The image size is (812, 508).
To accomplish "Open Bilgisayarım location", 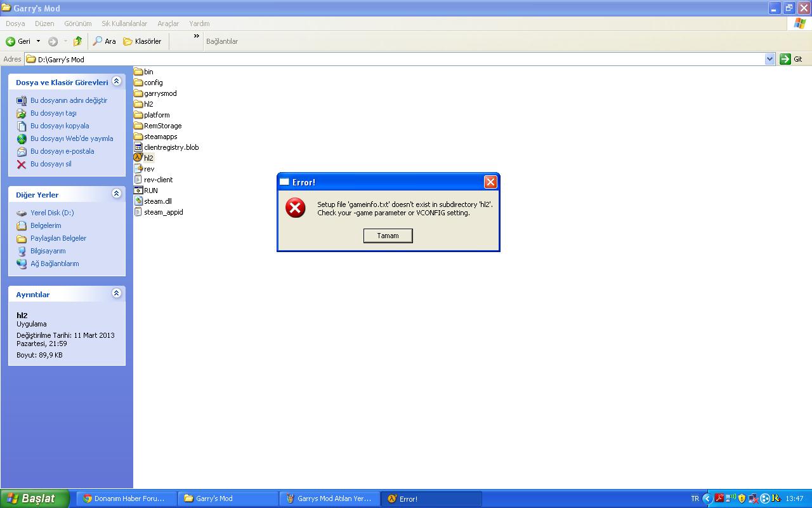I will [x=48, y=251].
